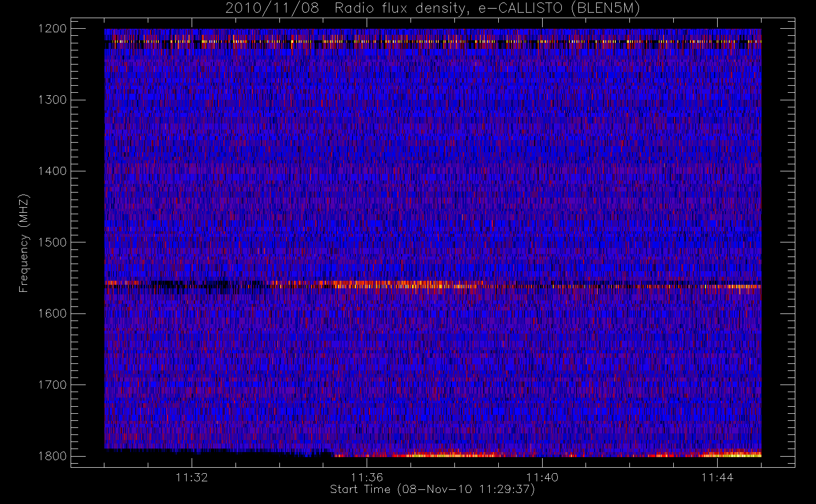The image size is (816, 504).
Task: Click the 11:36 time tick label
Action: coord(367,477)
